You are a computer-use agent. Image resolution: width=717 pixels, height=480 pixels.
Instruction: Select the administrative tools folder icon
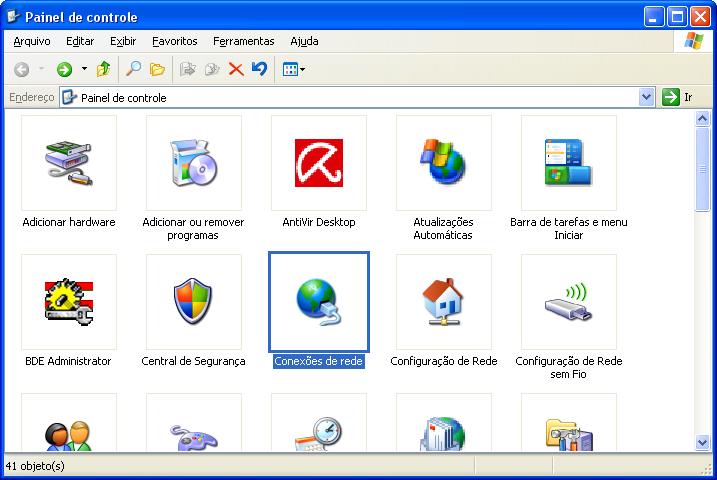[x=568, y=422]
